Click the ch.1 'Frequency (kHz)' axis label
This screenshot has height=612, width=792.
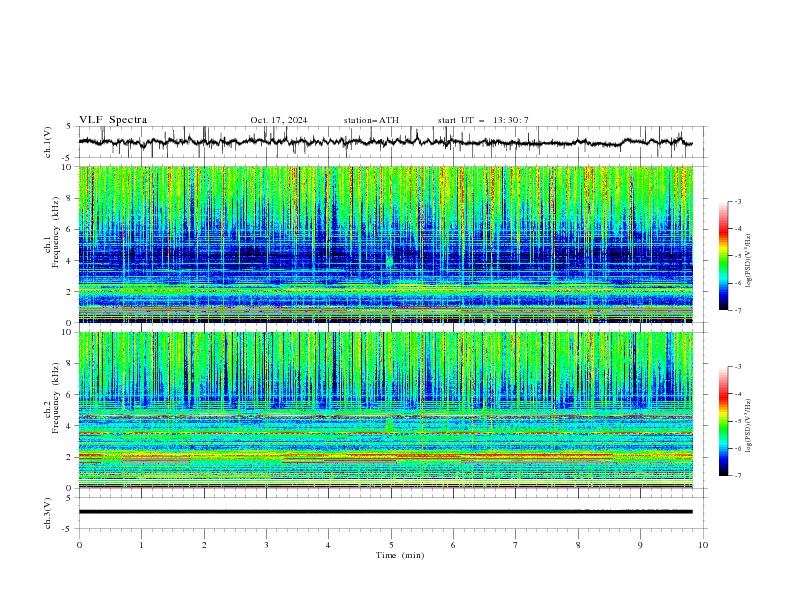pos(56,230)
